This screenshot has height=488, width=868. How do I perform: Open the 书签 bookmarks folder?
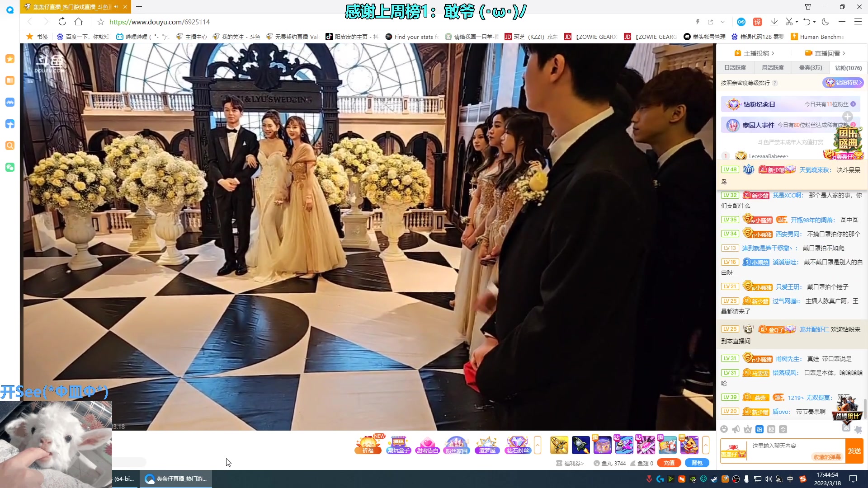click(x=37, y=37)
